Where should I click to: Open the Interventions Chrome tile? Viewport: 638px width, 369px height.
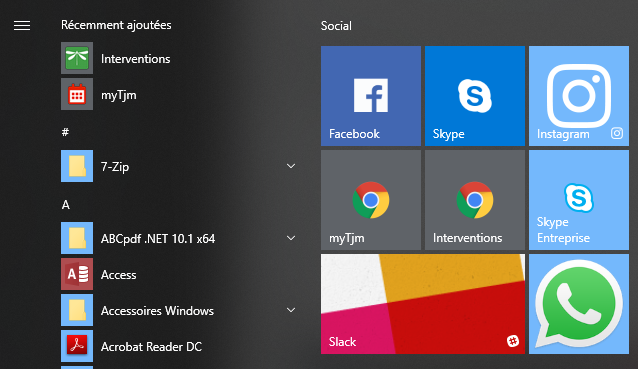[475, 200]
